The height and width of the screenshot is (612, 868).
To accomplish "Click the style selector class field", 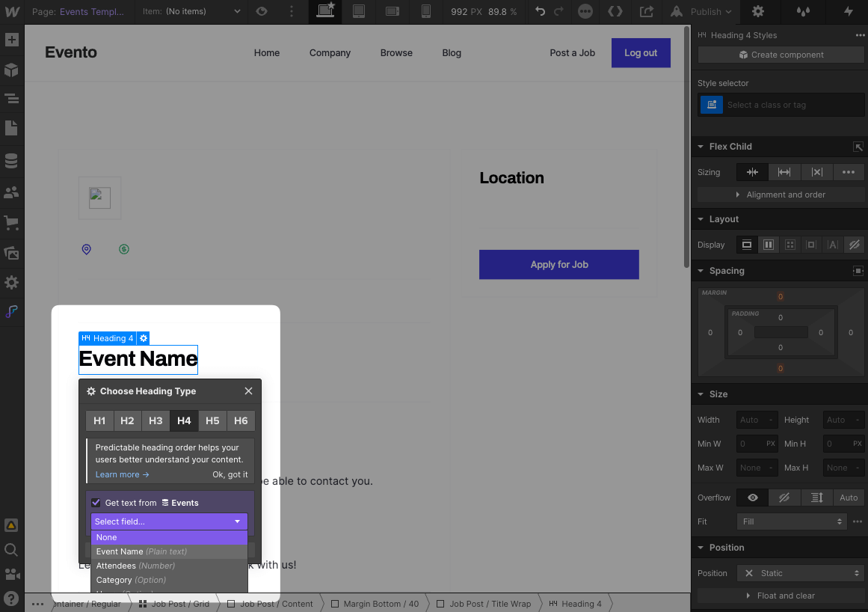I will pyautogui.click(x=793, y=105).
